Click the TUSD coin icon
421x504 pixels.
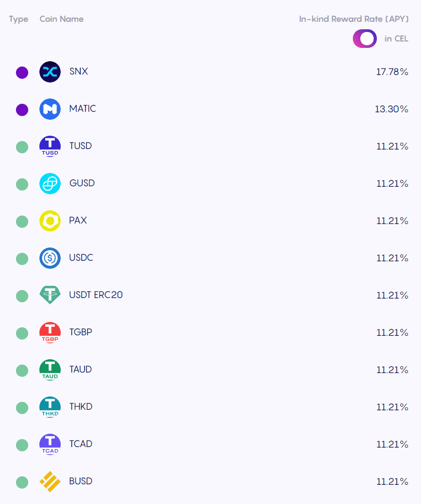pyautogui.click(x=50, y=146)
